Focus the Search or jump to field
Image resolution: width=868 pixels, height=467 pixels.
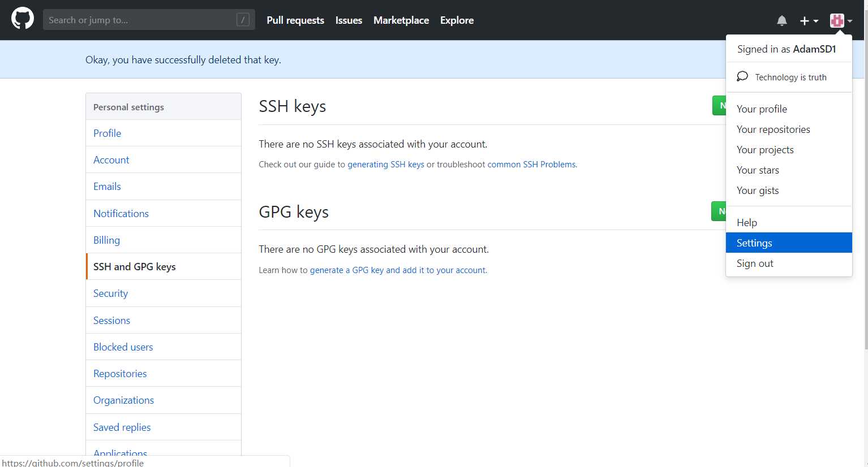click(x=149, y=20)
